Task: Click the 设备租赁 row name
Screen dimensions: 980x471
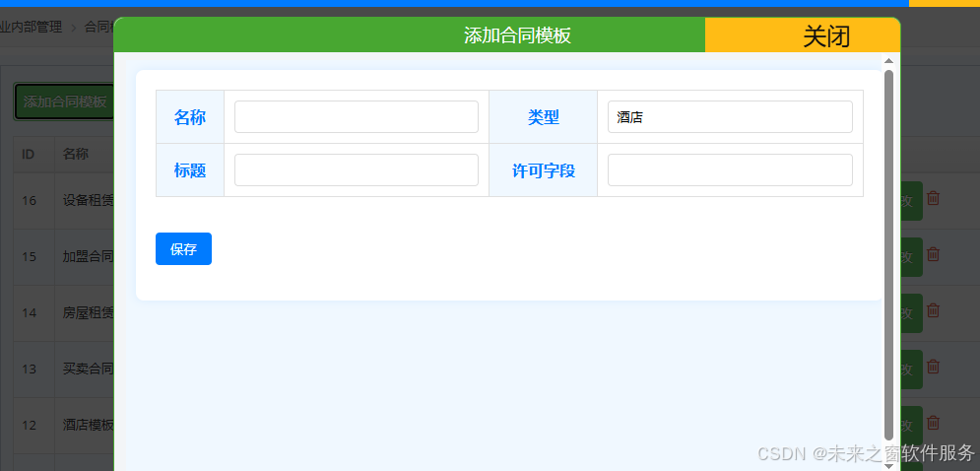Action: pyautogui.click(x=88, y=201)
